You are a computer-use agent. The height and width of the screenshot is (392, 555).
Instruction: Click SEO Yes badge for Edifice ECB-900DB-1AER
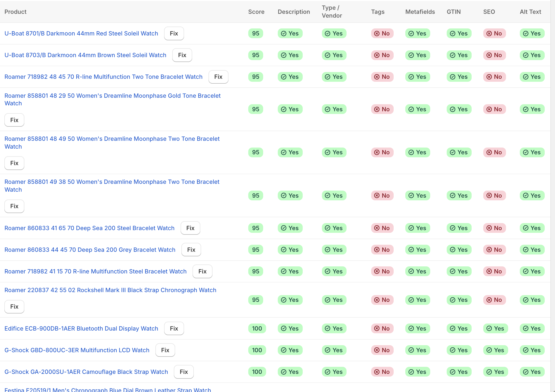click(495, 328)
